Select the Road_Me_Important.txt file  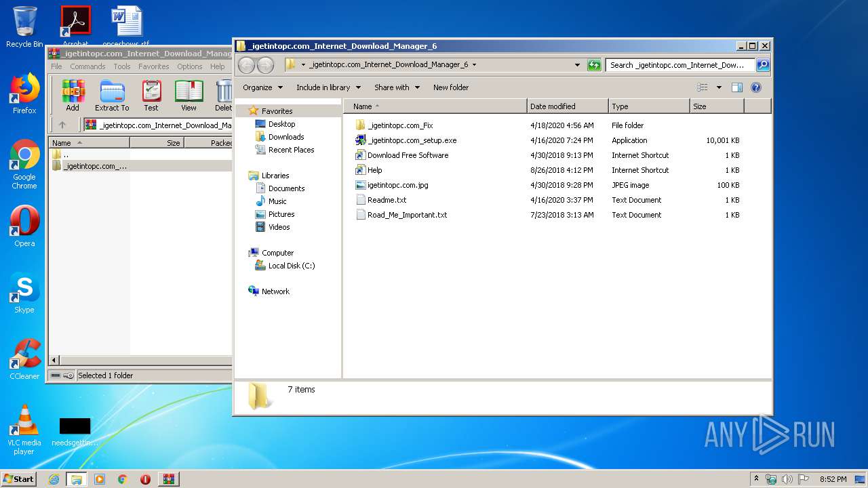point(401,215)
